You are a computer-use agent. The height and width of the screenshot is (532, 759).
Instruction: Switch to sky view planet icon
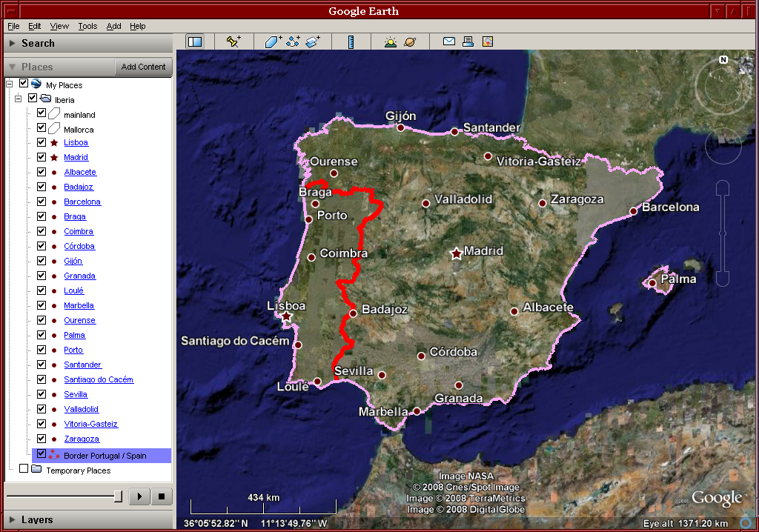coord(410,42)
